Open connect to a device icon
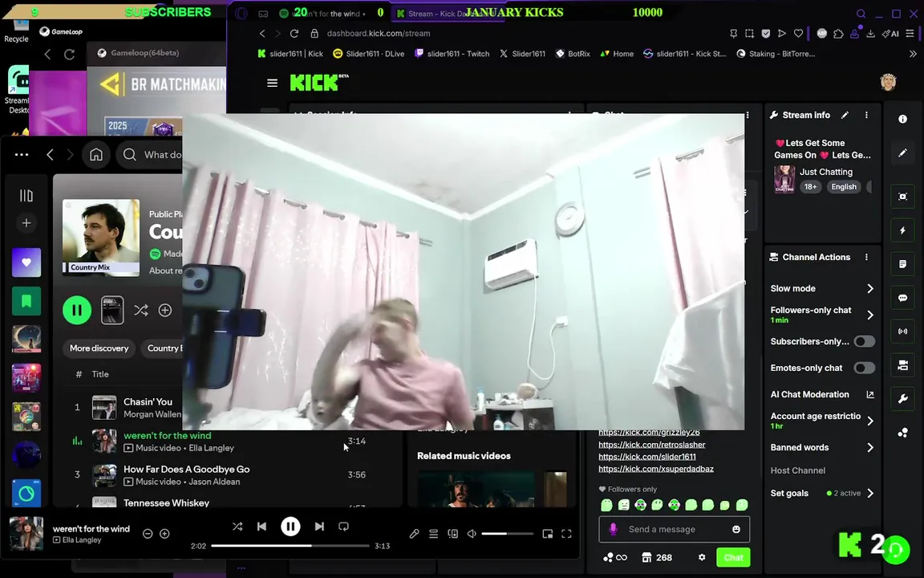 tap(452, 534)
